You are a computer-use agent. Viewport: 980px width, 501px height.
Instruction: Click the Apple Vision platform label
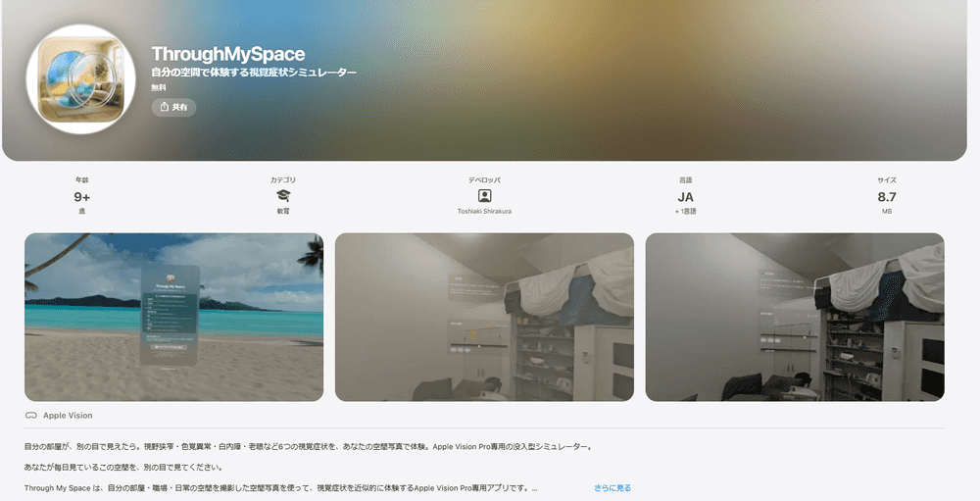(x=68, y=416)
